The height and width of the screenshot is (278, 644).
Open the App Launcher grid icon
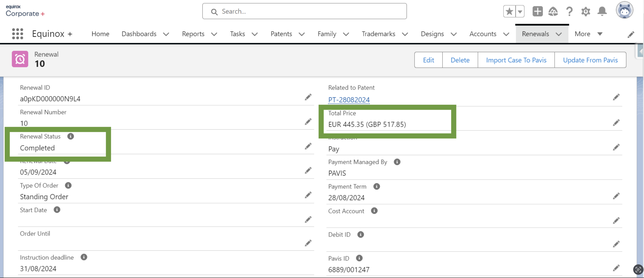17,34
